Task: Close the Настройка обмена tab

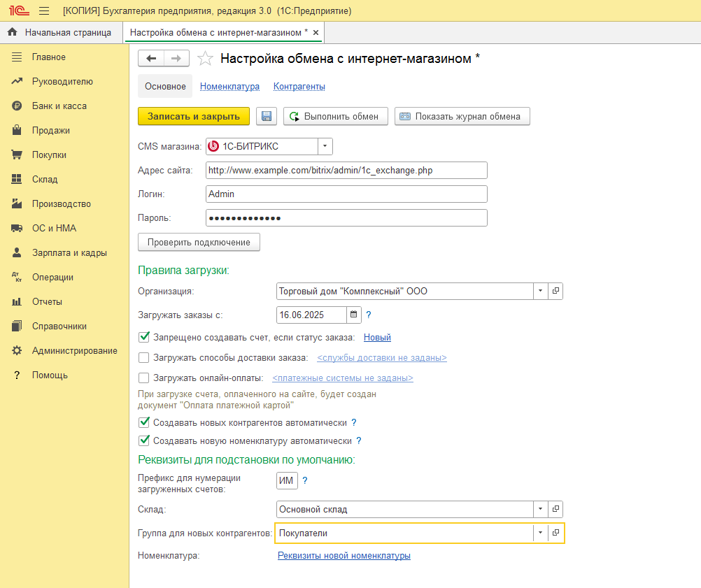Action: tap(316, 33)
